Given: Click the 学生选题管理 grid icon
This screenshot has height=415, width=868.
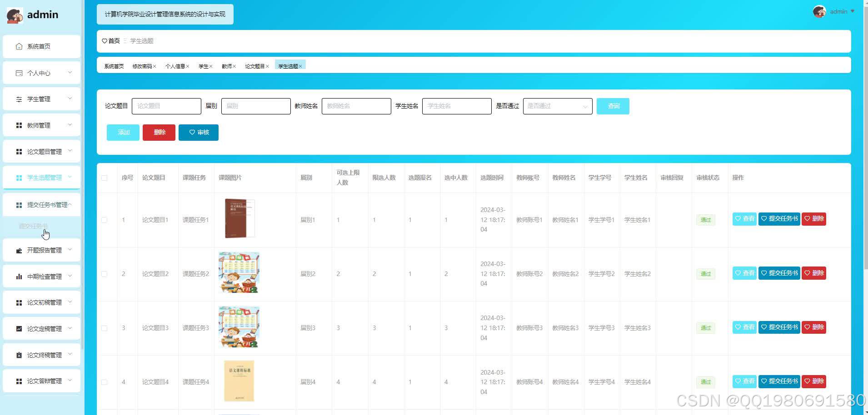Looking at the screenshot, I should coord(19,178).
